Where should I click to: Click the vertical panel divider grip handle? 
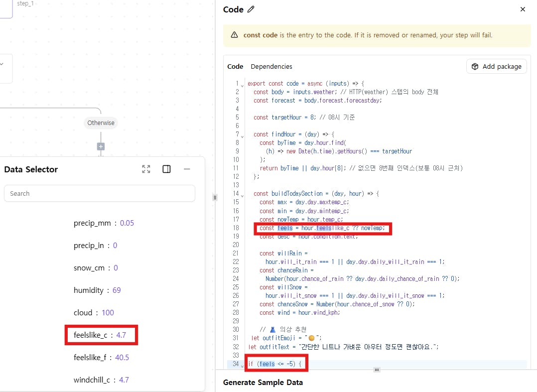[215, 197]
